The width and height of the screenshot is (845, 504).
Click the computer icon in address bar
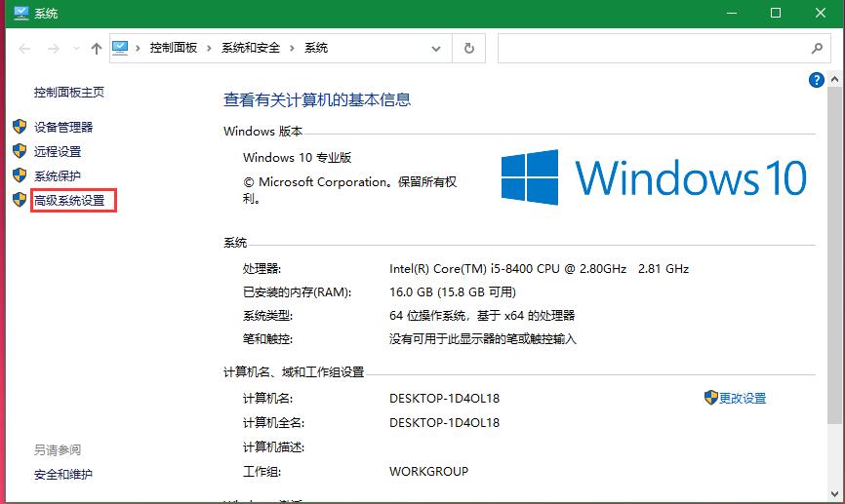tap(120, 48)
